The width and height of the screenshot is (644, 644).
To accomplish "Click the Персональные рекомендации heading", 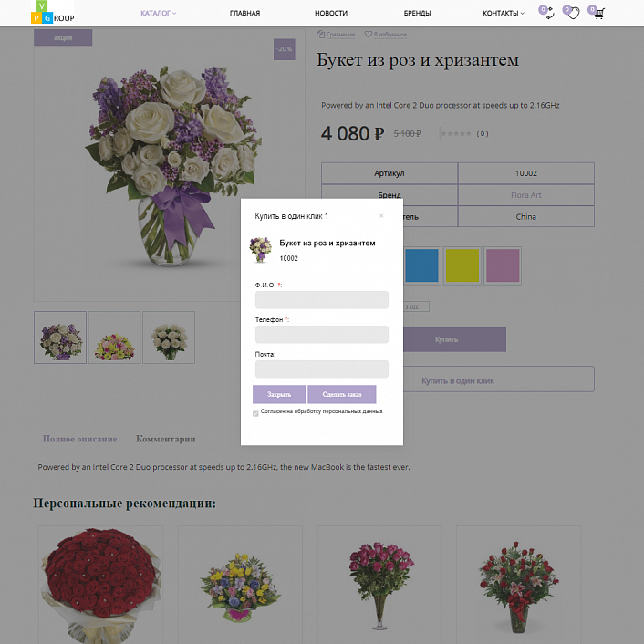I will pyautogui.click(x=124, y=504).
